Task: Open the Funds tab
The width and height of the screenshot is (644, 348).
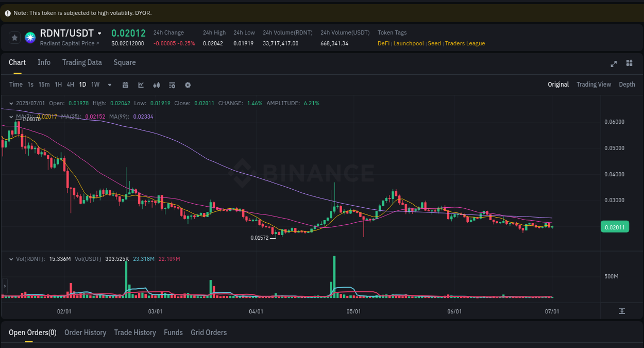Action: [173, 333]
